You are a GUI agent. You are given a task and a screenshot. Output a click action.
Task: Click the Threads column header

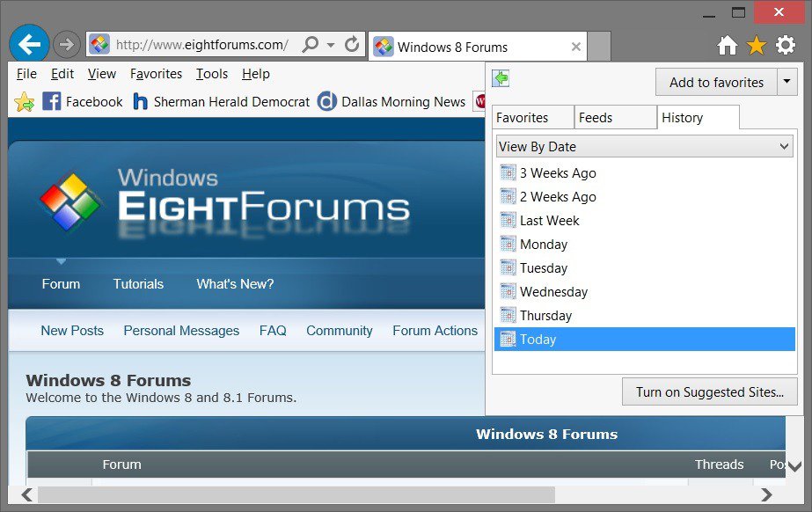coord(719,464)
